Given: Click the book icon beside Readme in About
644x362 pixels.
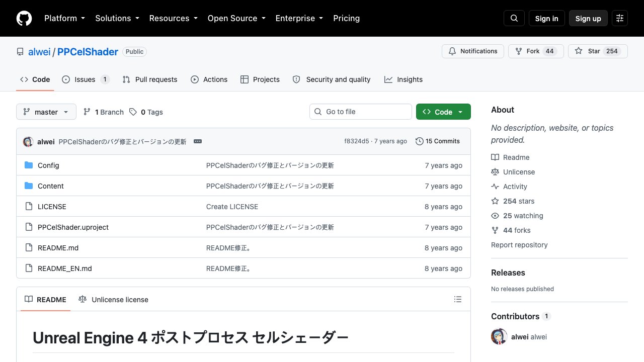Looking at the screenshot, I should [495, 157].
